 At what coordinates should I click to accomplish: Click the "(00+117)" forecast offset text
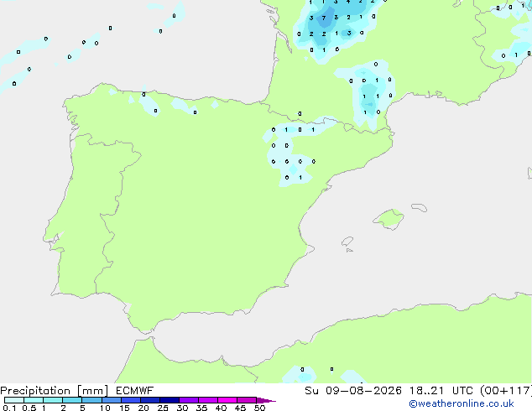(506, 391)
